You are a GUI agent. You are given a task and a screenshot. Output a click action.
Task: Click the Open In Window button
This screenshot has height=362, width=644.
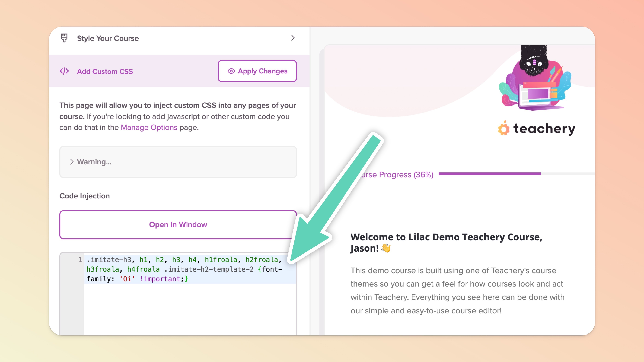pyautogui.click(x=178, y=225)
